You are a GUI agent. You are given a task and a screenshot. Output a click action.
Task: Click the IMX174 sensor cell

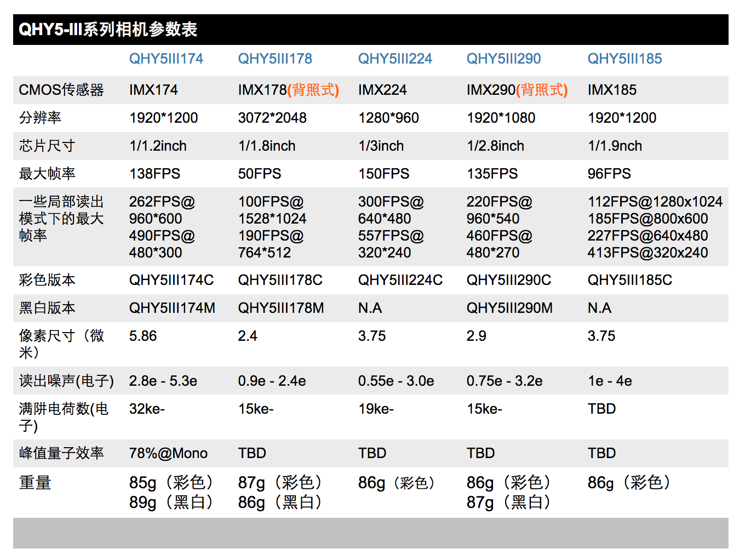pos(153,90)
